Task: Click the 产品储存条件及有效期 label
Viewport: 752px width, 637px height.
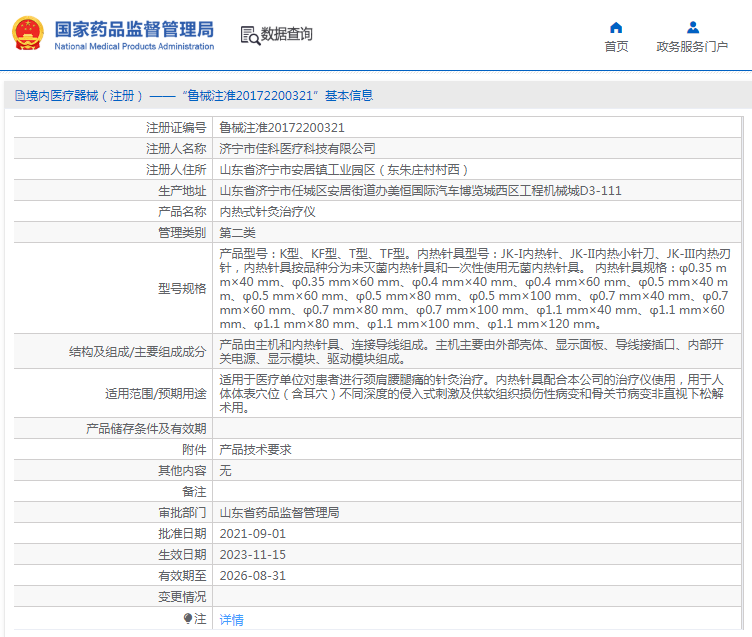Action: coord(146,429)
